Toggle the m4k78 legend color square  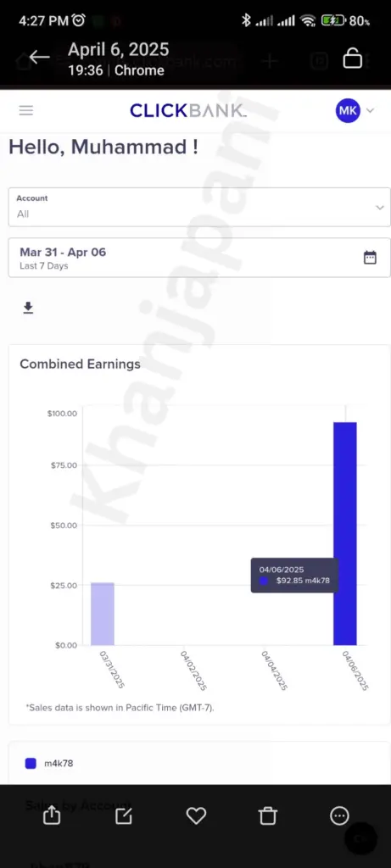(x=31, y=764)
